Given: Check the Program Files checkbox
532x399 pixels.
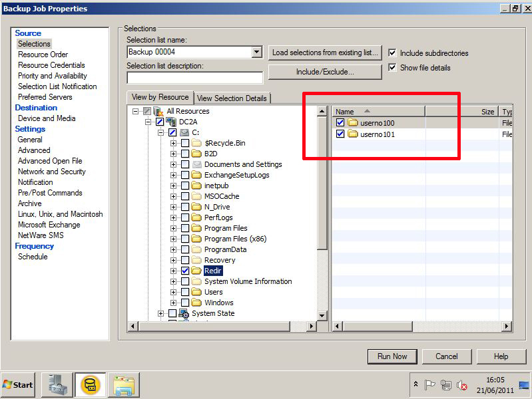Looking at the screenshot, I should point(185,228).
